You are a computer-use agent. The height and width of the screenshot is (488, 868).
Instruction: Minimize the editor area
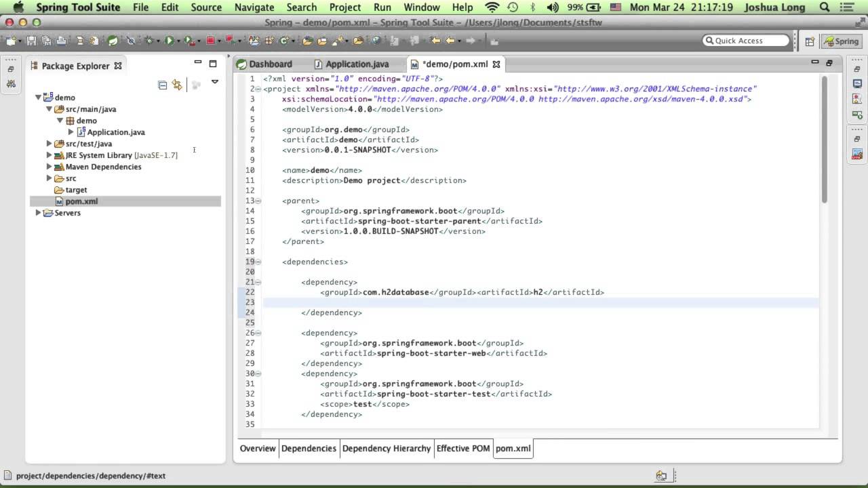(x=814, y=62)
